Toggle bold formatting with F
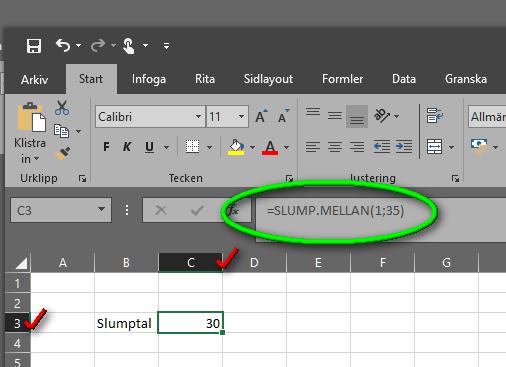 coord(106,147)
